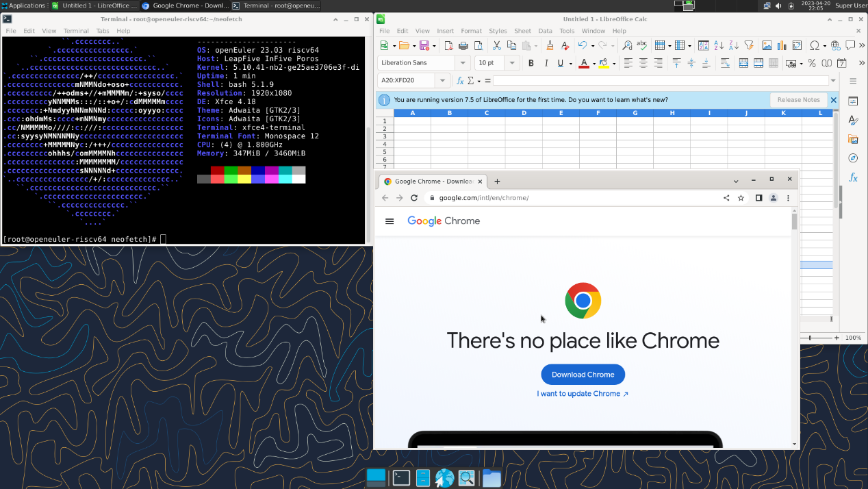Launch the web browser from the dock
868x489 pixels.
click(445, 478)
